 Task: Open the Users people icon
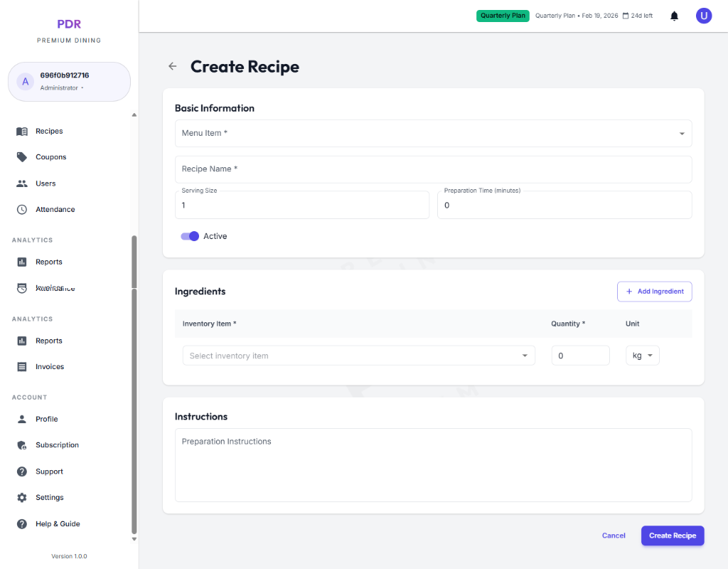[22, 184]
